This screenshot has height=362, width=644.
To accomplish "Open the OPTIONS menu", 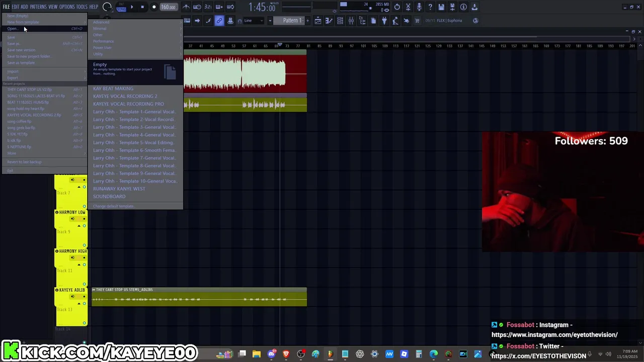I will pos(67,7).
